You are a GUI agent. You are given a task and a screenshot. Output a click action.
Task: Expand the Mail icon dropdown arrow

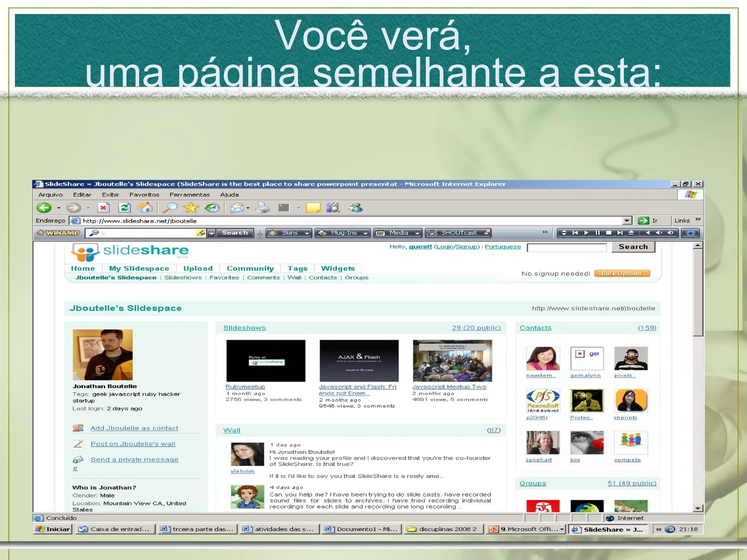pyautogui.click(x=248, y=208)
